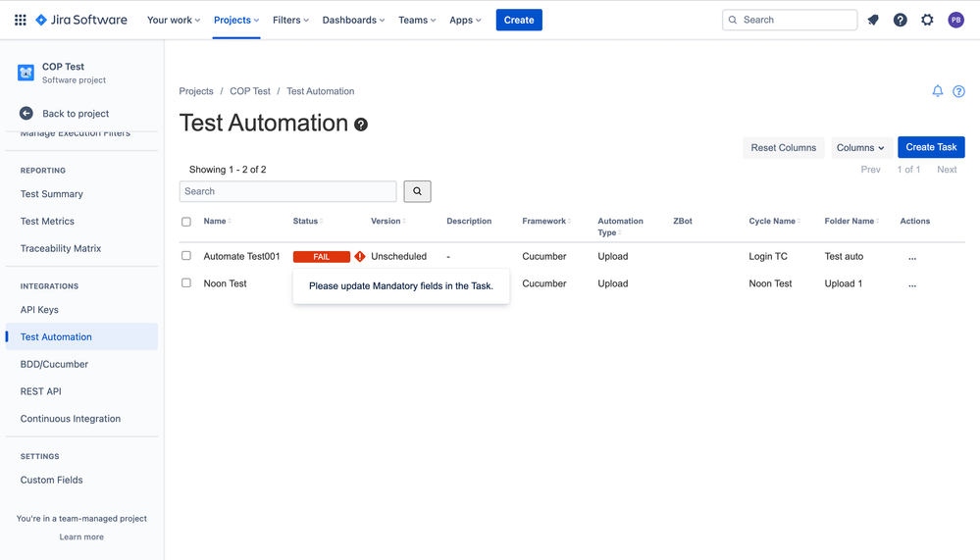Open the PB user profile avatar
The width and height of the screenshot is (980, 560).
tap(955, 20)
